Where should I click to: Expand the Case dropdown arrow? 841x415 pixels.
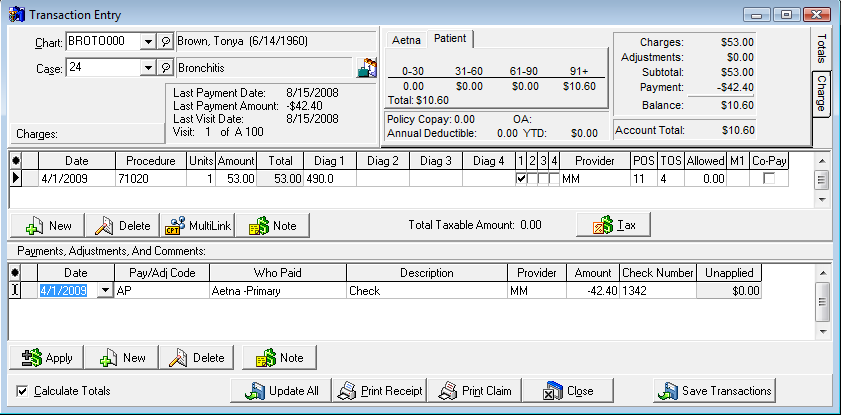click(148, 68)
